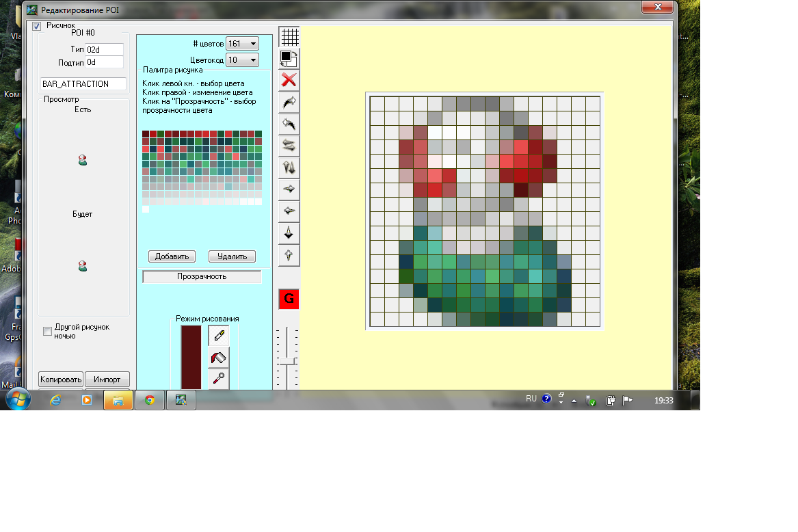Click the red G button
Image resolution: width=798 pixels, height=532 pixels.
pos(289,299)
